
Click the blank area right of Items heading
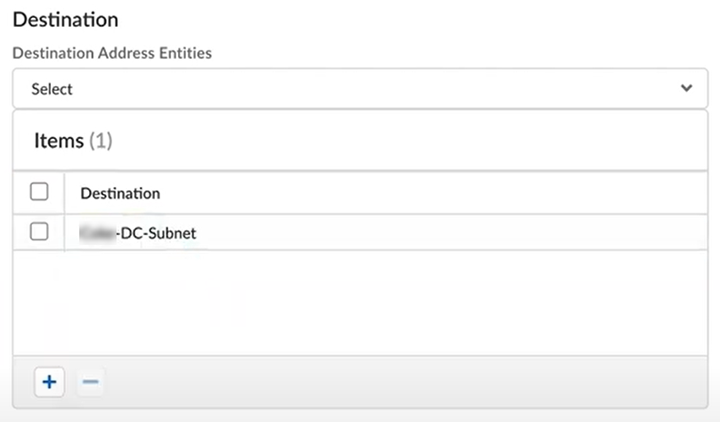400,141
